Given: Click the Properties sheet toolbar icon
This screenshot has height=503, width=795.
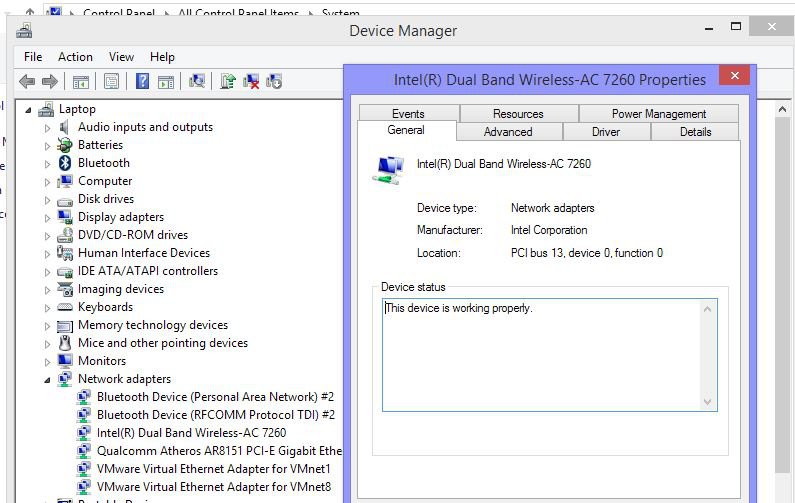Looking at the screenshot, I should pyautogui.click(x=111, y=81).
